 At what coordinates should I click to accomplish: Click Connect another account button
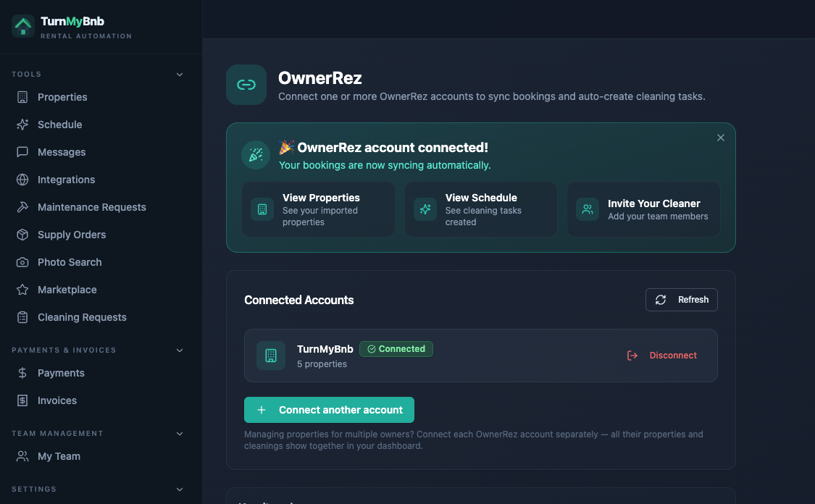pyautogui.click(x=329, y=410)
